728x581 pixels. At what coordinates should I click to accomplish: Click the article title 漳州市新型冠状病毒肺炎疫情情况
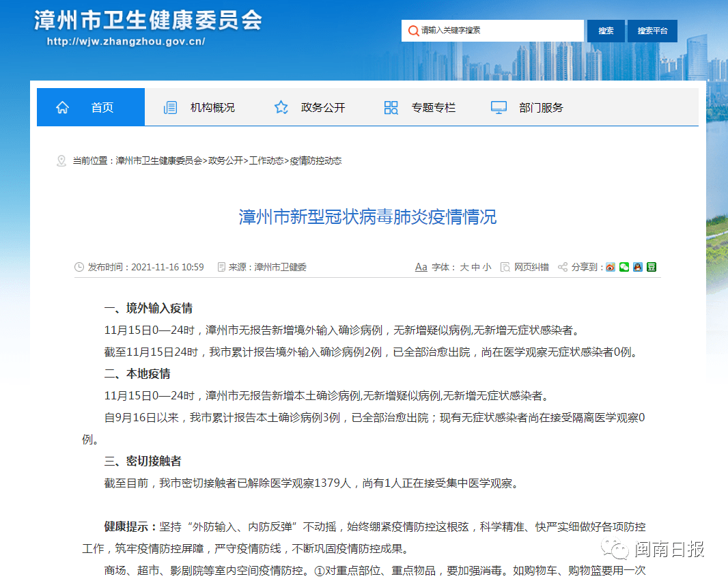[x=367, y=216]
